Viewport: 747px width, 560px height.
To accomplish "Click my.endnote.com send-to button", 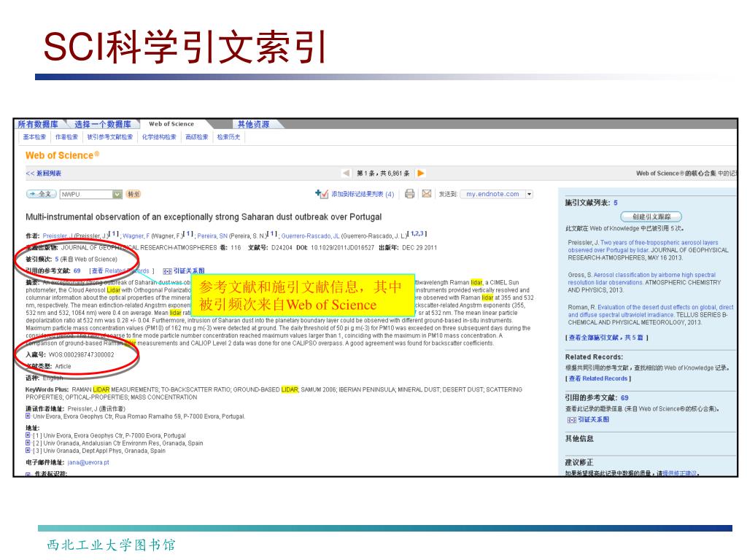I will pyautogui.click(x=492, y=194).
